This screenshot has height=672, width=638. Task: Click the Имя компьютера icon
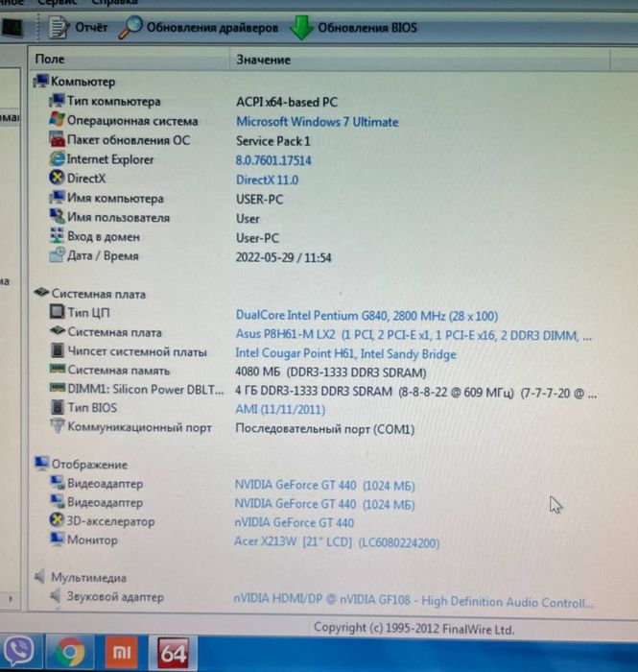57,197
